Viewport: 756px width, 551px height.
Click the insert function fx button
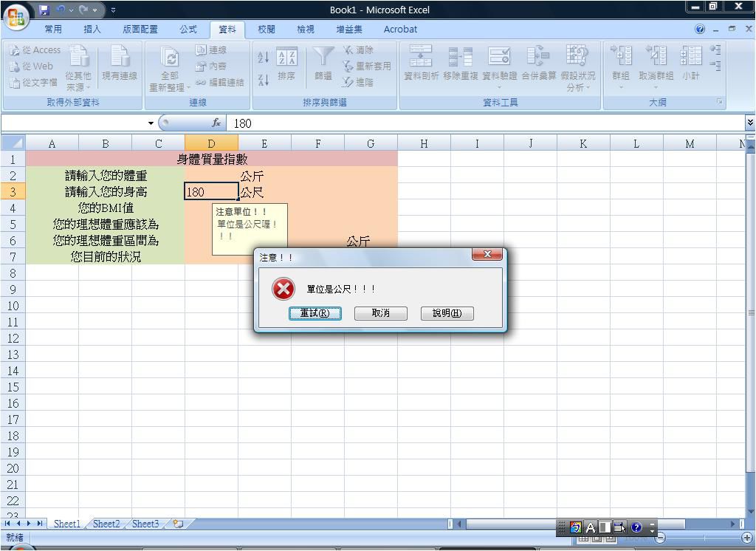click(x=216, y=123)
